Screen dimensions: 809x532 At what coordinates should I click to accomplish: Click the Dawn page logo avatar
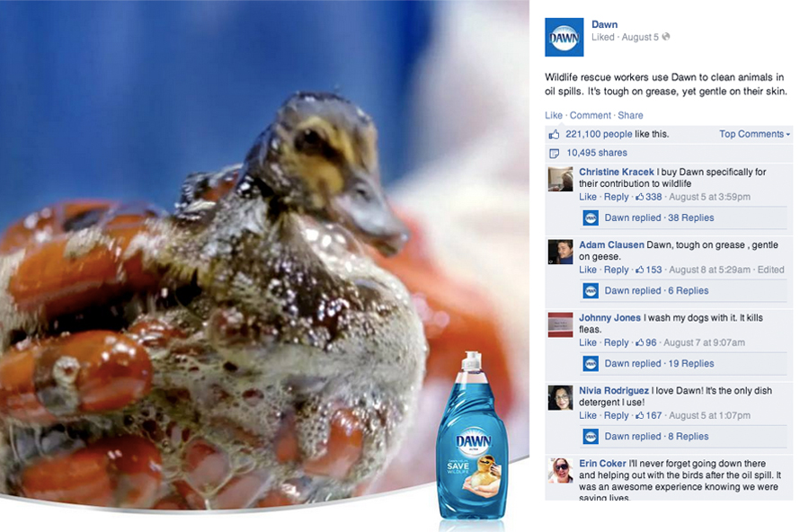pyautogui.click(x=564, y=37)
